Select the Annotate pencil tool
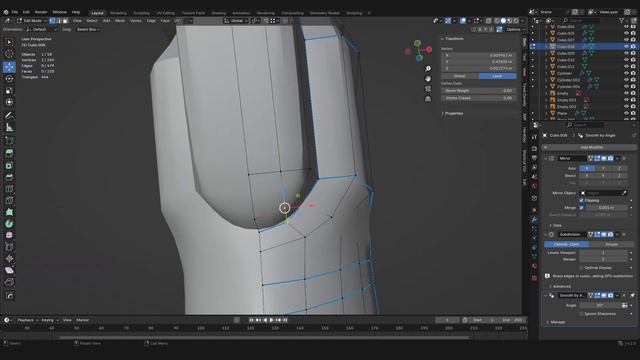Image resolution: width=640 pixels, height=360 pixels. pos(9,116)
